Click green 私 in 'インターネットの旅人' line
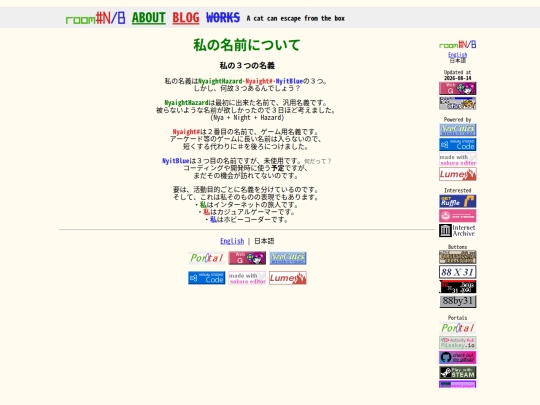Image resolution: width=540 pixels, height=405 pixels. coord(203,205)
